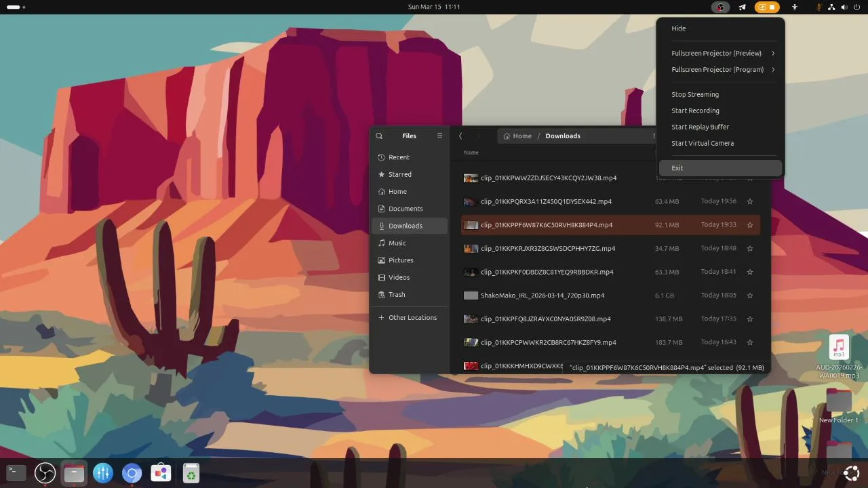Click Other Locations in sidebar
868x488 pixels.
tap(409, 318)
